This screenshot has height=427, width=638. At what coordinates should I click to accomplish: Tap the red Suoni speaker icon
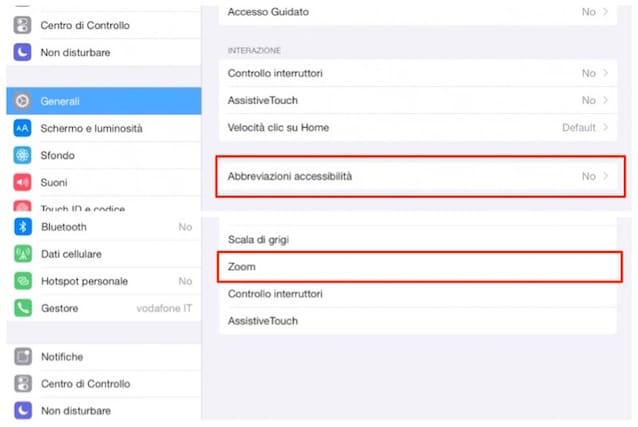(22, 182)
